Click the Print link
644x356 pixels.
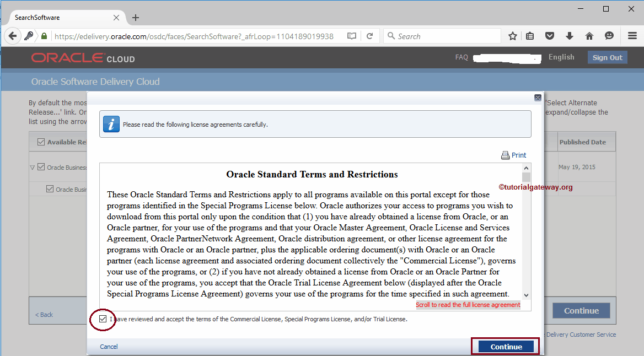519,155
